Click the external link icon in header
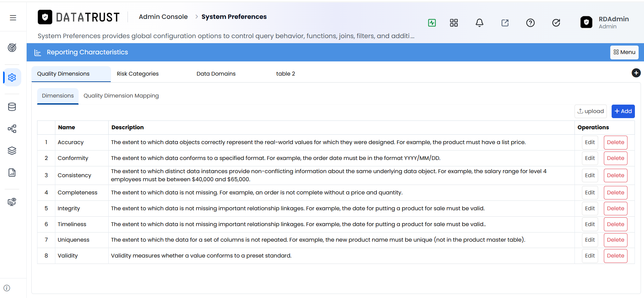Image resolution: width=644 pixels, height=298 pixels. point(505,23)
